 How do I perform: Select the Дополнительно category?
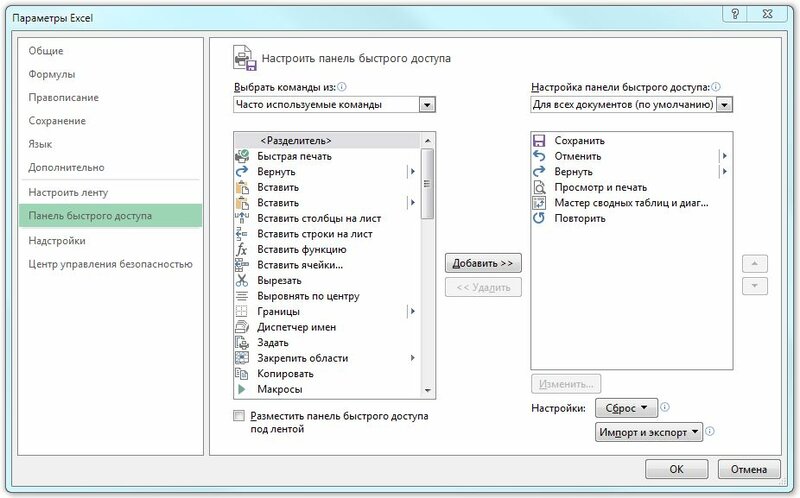(66, 167)
